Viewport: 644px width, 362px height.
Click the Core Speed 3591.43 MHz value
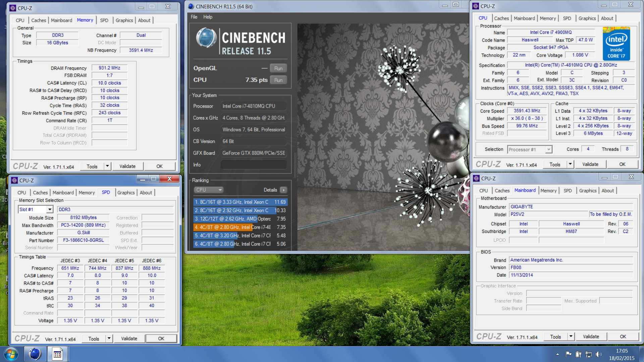527,111
